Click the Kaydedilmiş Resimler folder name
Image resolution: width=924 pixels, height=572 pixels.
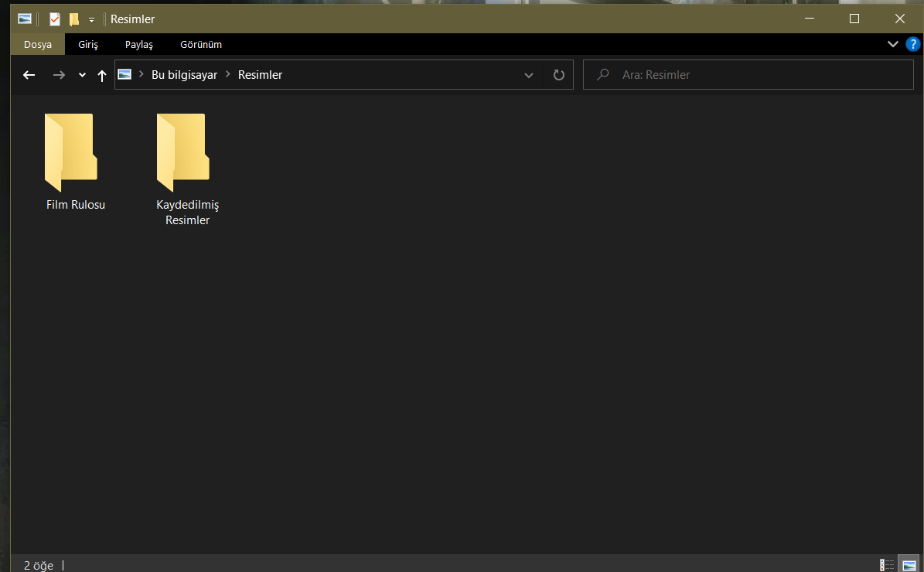tap(187, 212)
